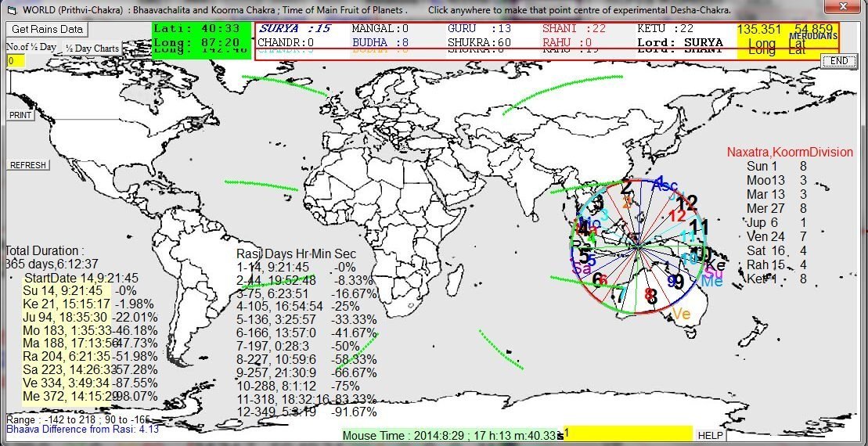Viewport: 868px width, 446px height.
Task: Select the 10-288, 8:1:12 rasi row
Action: click(x=299, y=387)
